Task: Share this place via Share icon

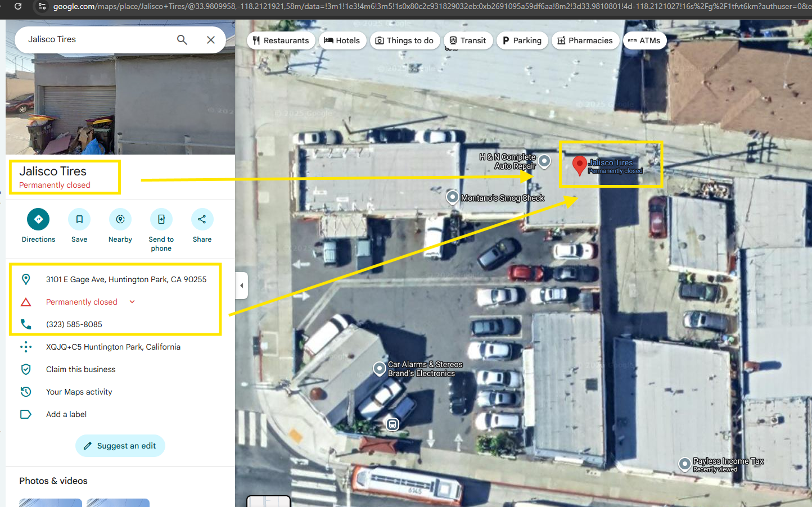Action: pos(202,219)
